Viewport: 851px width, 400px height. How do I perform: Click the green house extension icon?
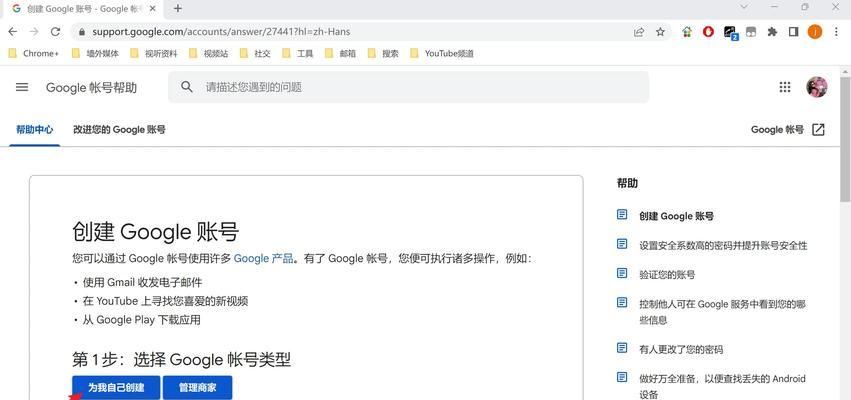click(687, 32)
